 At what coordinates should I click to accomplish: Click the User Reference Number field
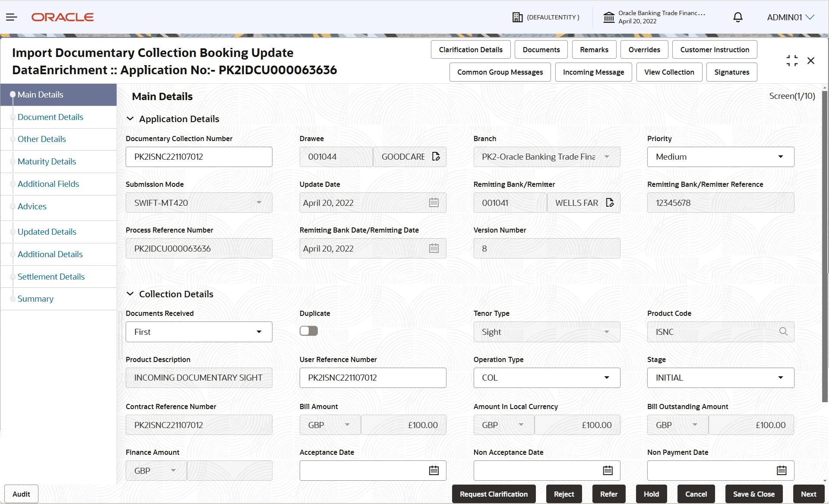[372, 378]
